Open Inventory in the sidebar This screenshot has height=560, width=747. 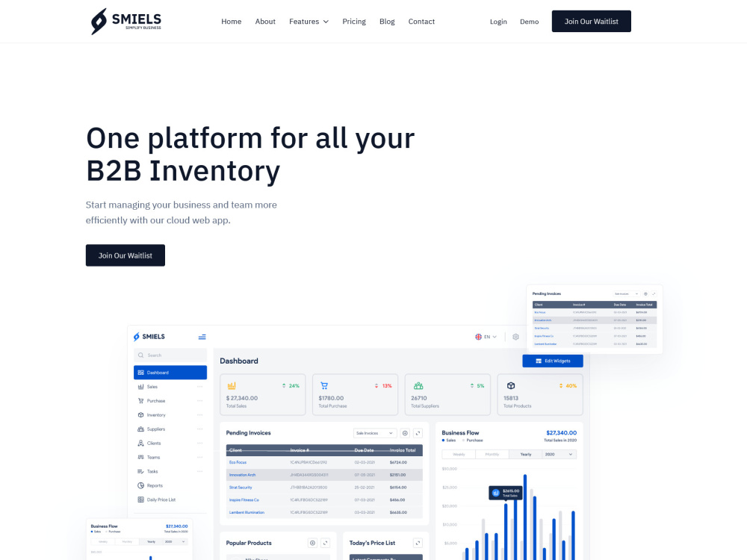[x=156, y=415]
